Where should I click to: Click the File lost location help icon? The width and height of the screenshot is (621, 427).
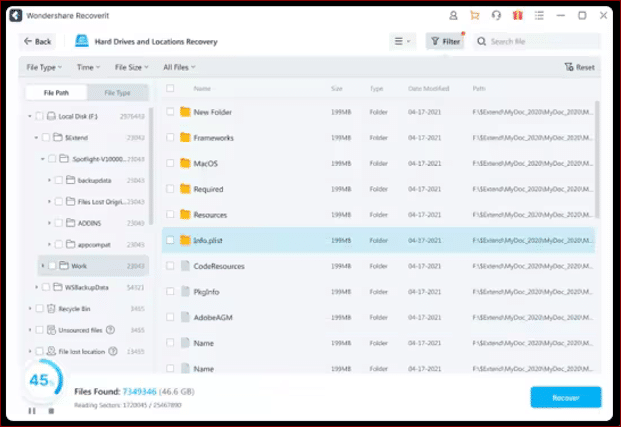113,351
